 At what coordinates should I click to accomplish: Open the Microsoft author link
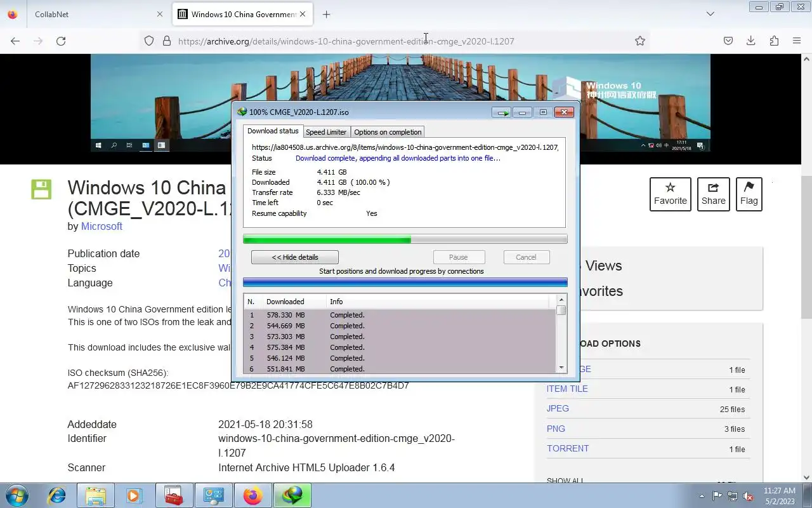[101, 226]
